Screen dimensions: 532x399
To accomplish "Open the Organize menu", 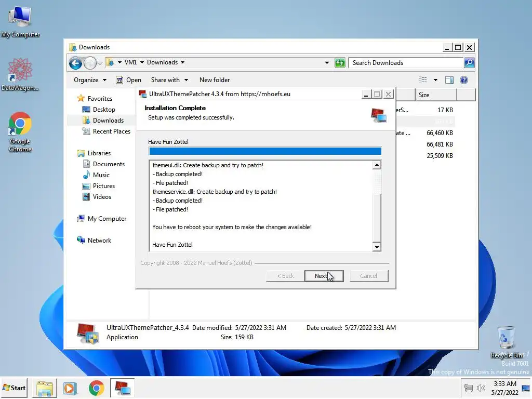I will (90, 80).
